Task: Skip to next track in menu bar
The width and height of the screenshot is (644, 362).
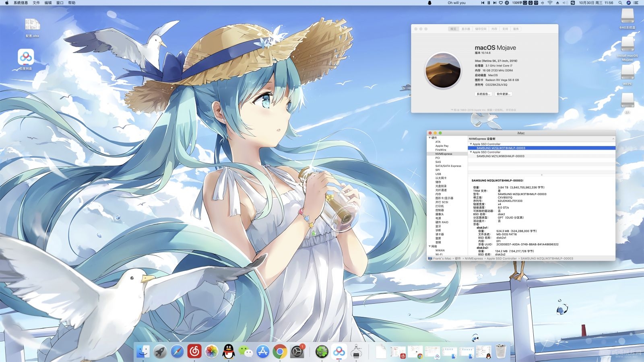Action: [495, 3]
